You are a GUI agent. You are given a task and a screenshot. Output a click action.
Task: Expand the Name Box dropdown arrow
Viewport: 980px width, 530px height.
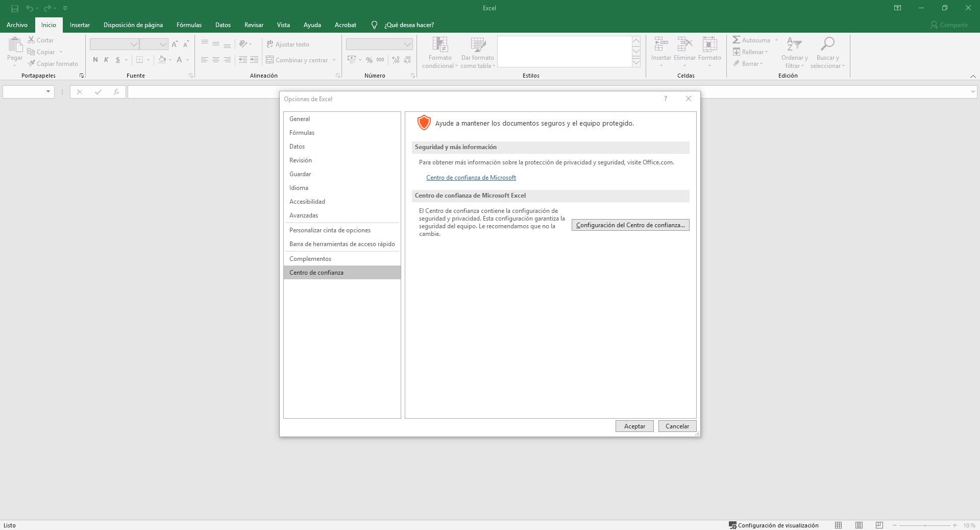coord(48,92)
